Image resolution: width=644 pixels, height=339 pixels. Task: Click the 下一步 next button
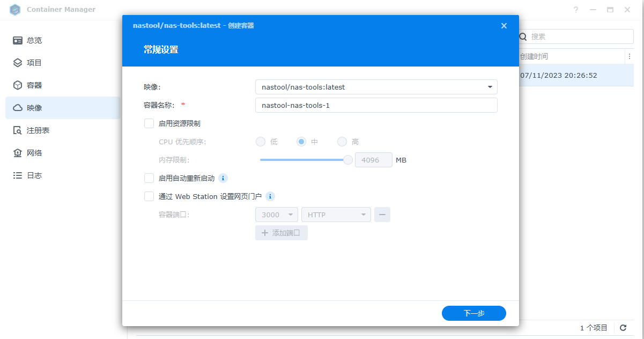[474, 313]
